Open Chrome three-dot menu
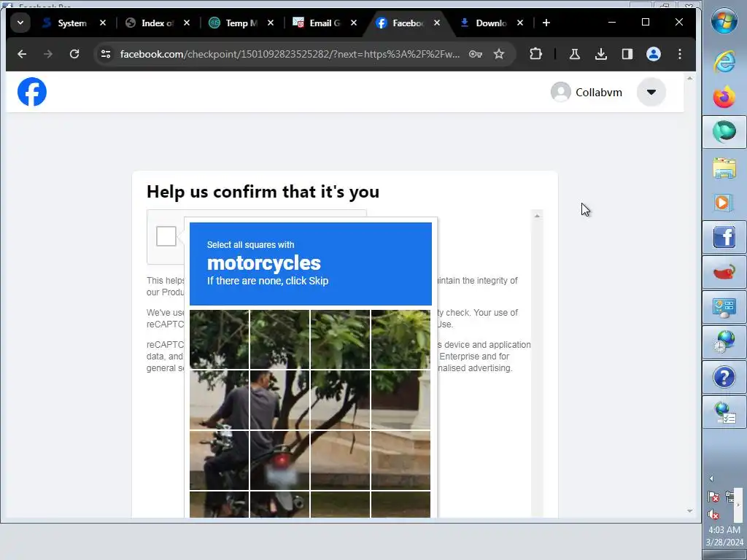The width and height of the screenshot is (747, 560). coord(680,54)
